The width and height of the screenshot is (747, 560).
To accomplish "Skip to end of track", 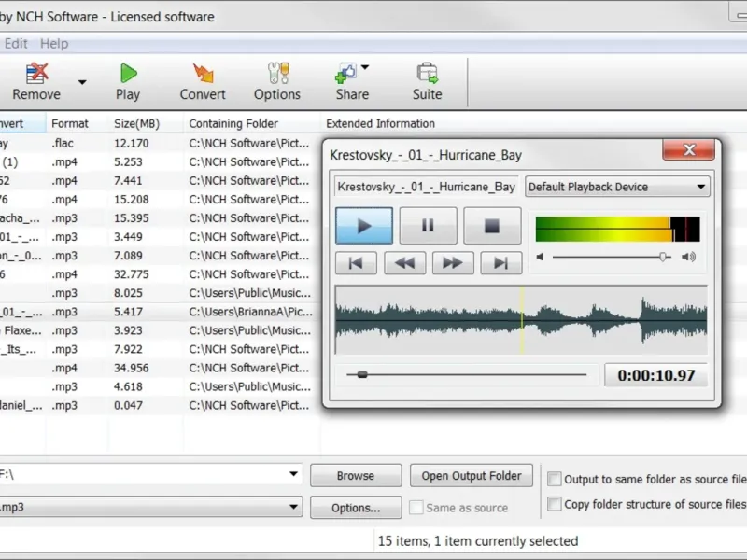I will tap(501, 263).
